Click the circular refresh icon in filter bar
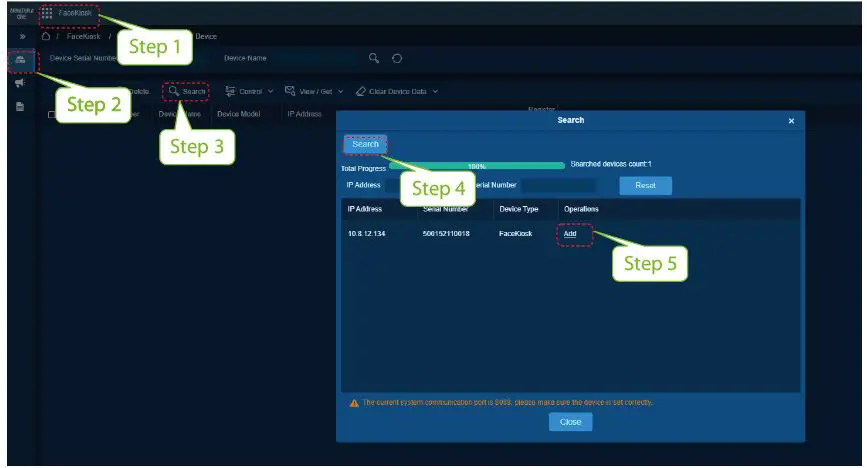This screenshot has height=468, width=867. click(397, 58)
